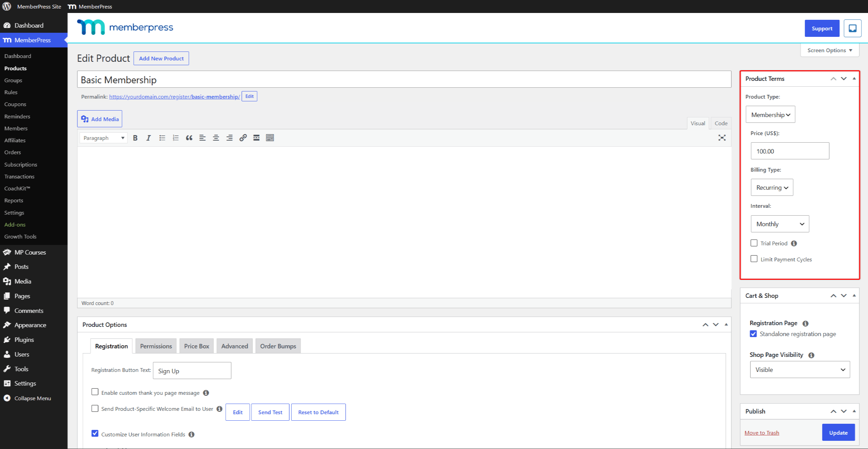This screenshot has height=449, width=868.
Task: Open the WordPress logo menu
Action: tap(7, 6)
